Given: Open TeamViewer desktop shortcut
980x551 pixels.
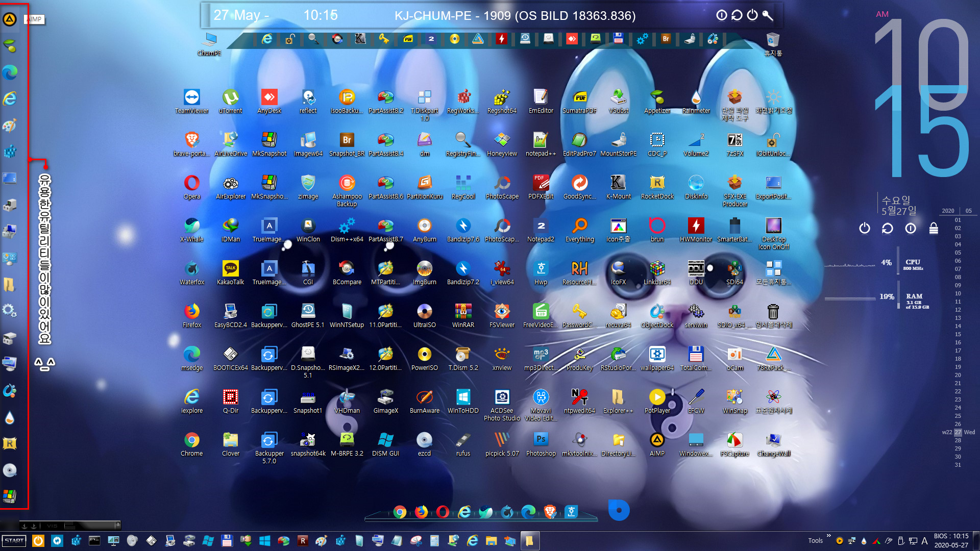Looking at the screenshot, I should coord(192,101).
